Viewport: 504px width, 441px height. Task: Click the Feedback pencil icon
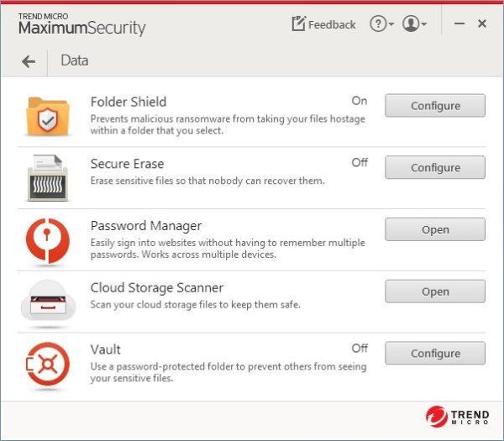298,24
